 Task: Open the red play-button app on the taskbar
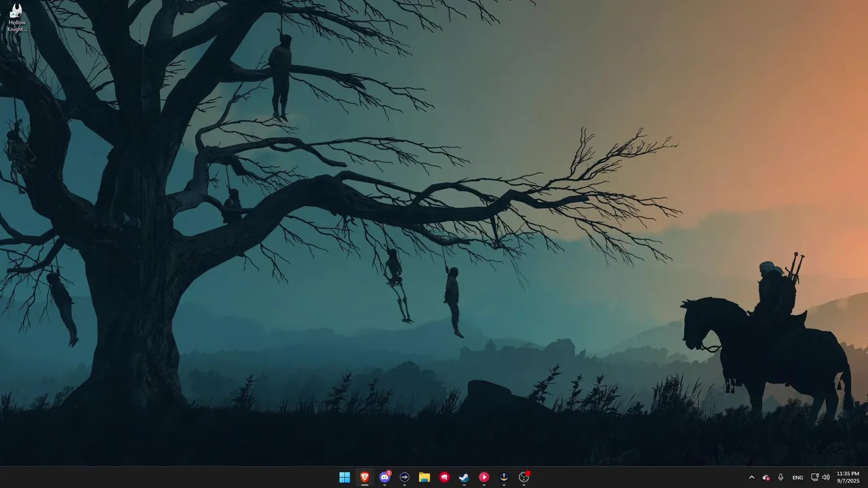tap(484, 477)
